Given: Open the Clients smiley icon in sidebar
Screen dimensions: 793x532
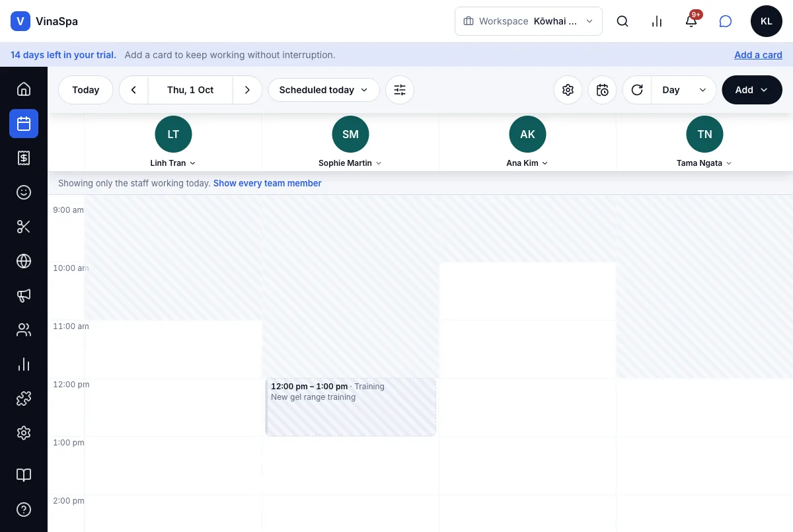Looking at the screenshot, I should [24, 192].
